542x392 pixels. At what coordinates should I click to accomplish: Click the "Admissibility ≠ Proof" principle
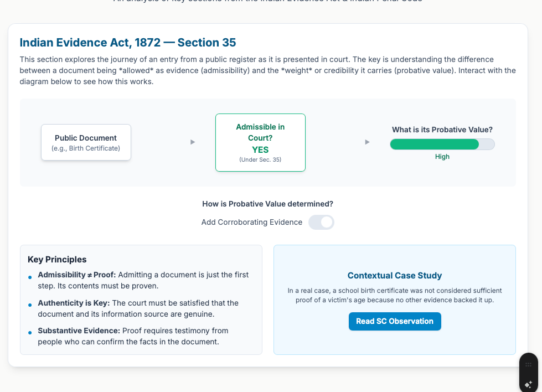click(x=77, y=275)
